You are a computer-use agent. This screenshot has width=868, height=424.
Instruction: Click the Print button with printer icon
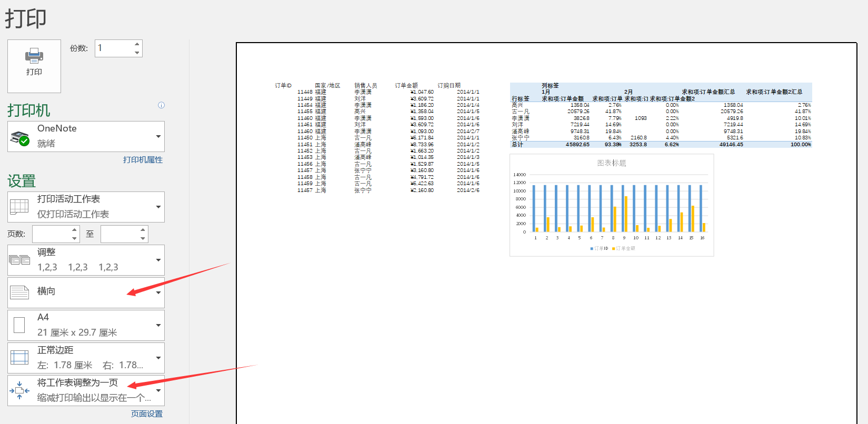click(34, 66)
